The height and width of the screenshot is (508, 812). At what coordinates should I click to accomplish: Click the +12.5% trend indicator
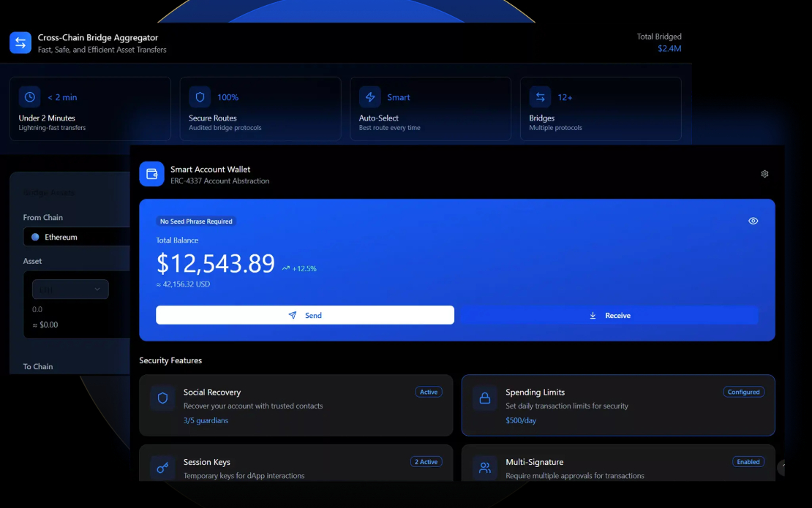[x=298, y=268]
